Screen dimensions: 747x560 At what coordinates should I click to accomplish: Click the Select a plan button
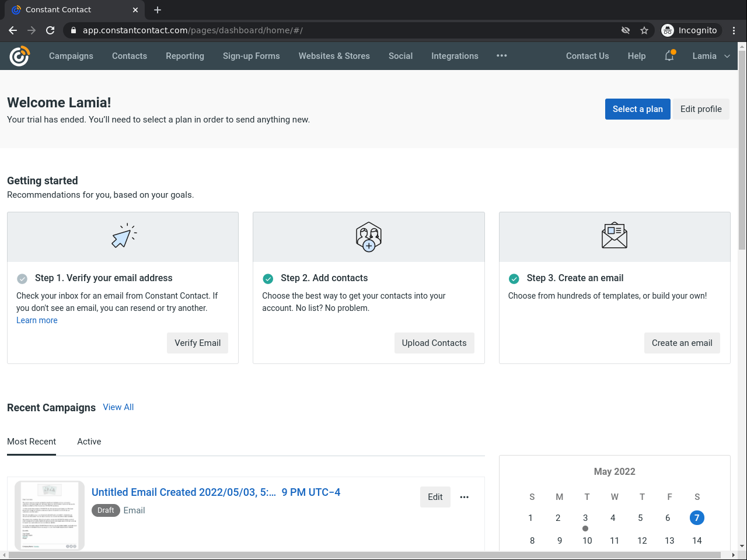[x=637, y=109]
